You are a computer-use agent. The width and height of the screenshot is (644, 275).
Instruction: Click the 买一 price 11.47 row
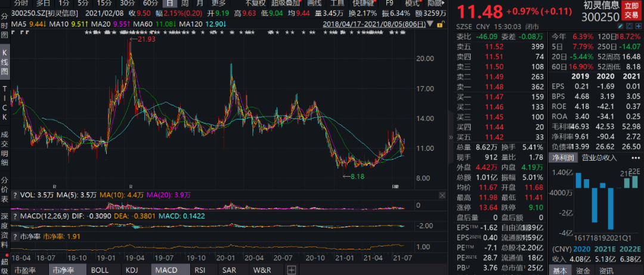[501, 97]
